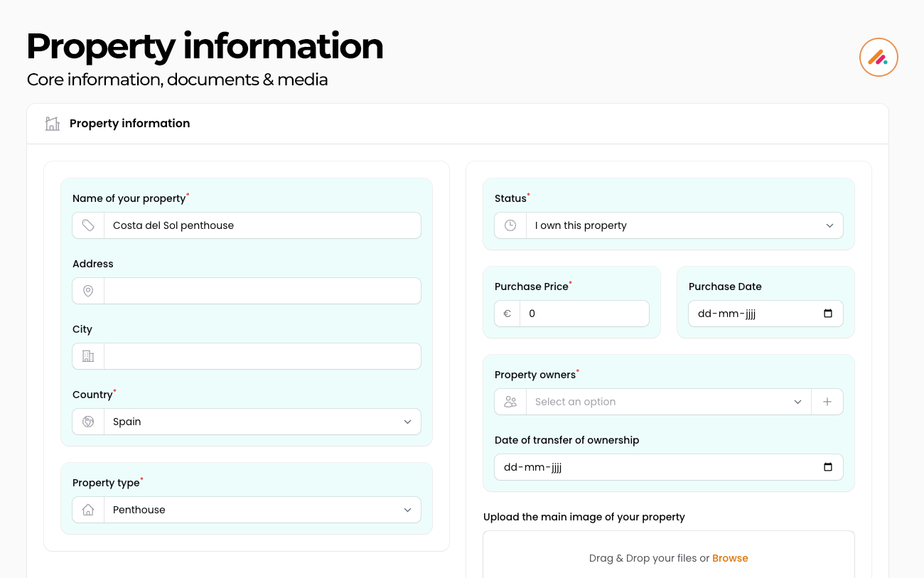Click the globe icon beside Country
924x578 pixels.
pyautogui.click(x=88, y=422)
